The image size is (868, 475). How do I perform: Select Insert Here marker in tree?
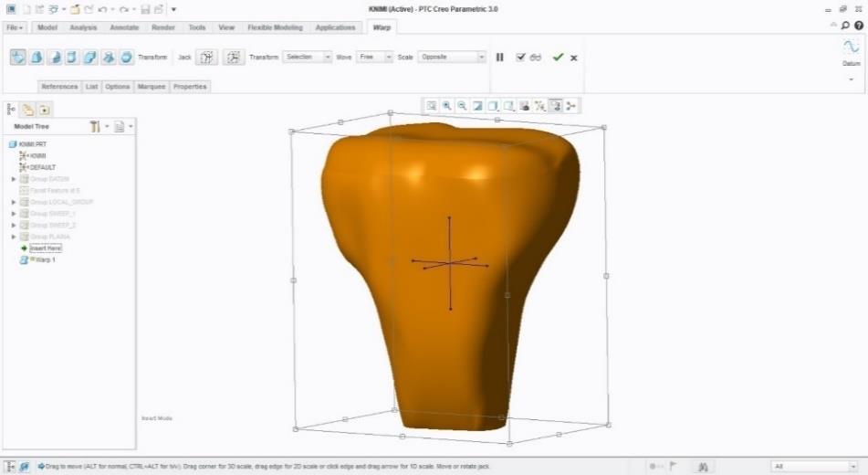pos(41,248)
